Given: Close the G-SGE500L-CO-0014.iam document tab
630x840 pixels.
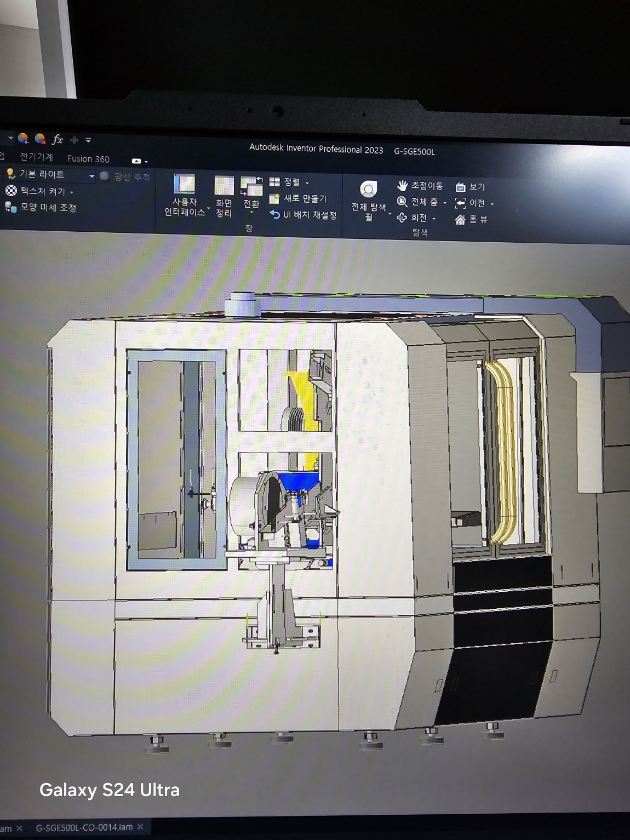Looking at the screenshot, I should click(140, 827).
